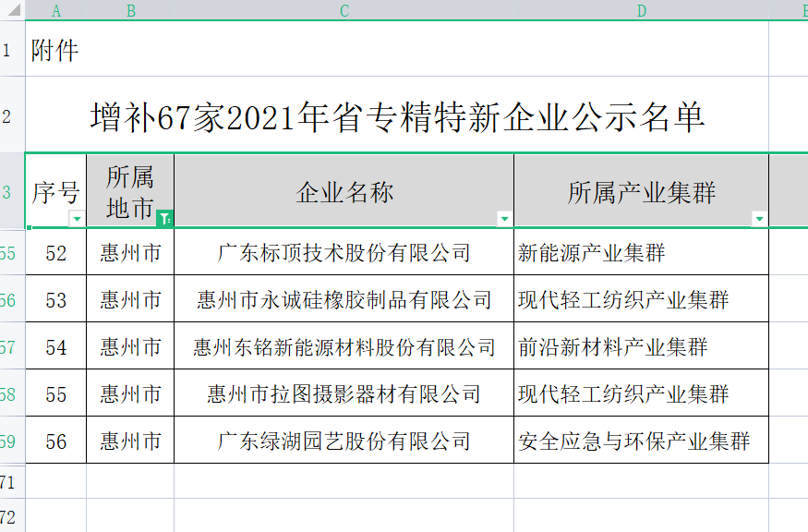This screenshot has width=808, height=532.
Task: Click cell with number 54
Action: (x=56, y=346)
